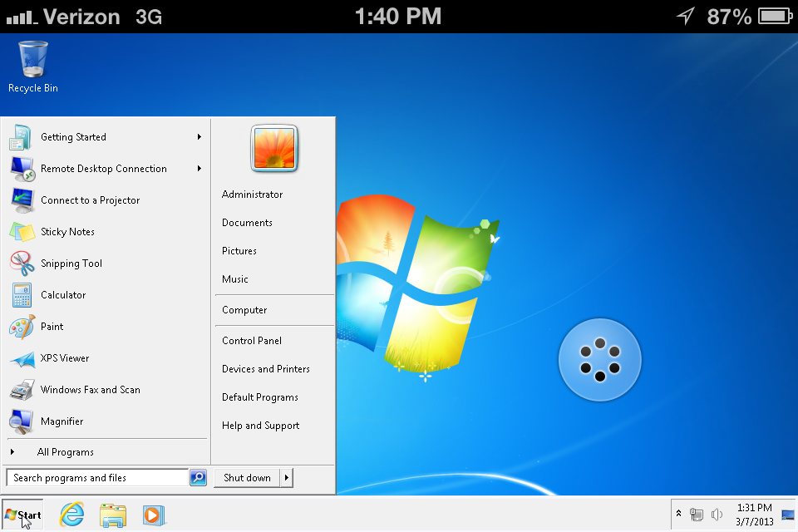The width and height of the screenshot is (798, 532).
Task: Open Music library
Action: click(235, 279)
